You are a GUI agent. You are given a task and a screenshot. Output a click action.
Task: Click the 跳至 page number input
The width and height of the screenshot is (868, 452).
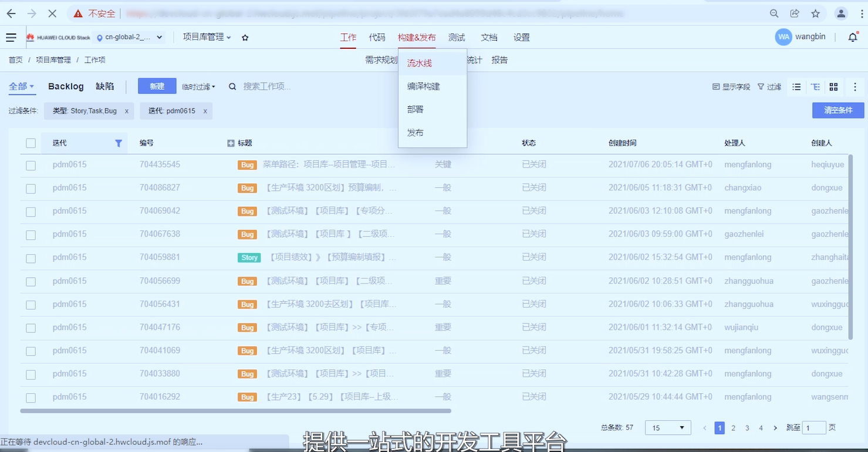[x=814, y=428]
